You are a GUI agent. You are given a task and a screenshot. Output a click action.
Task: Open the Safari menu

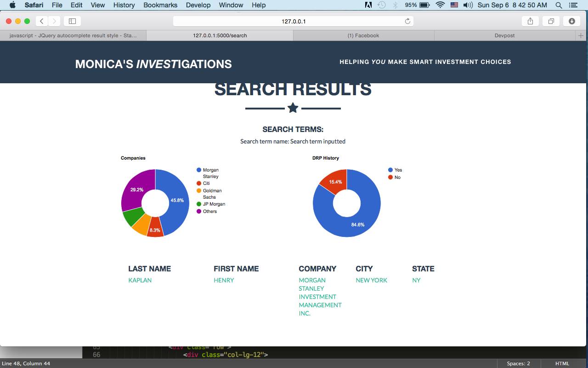34,5
